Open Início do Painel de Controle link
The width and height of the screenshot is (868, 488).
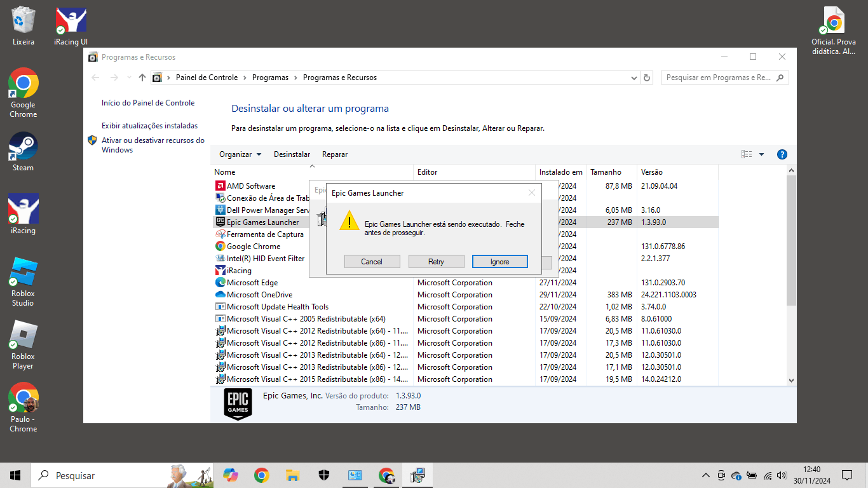click(x=148, y=103)
